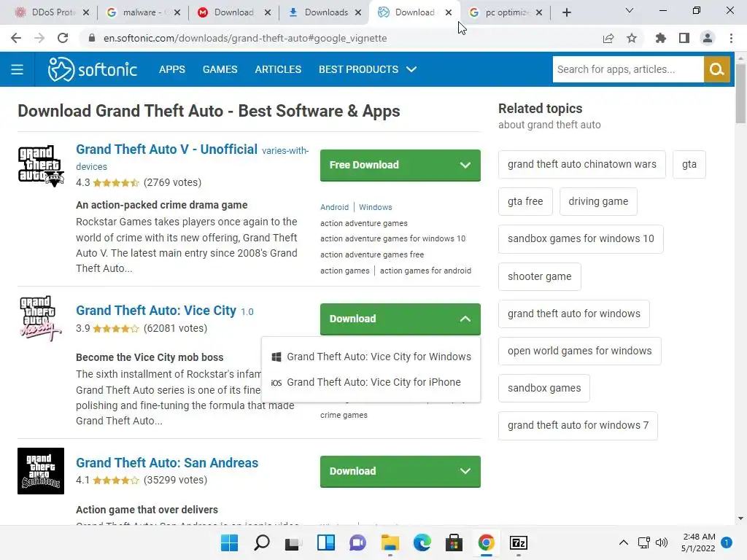The width and height of the screenshot is (747, 560).
Task: Toggle the Chrome side panel icon
Action: click(684, 38)
